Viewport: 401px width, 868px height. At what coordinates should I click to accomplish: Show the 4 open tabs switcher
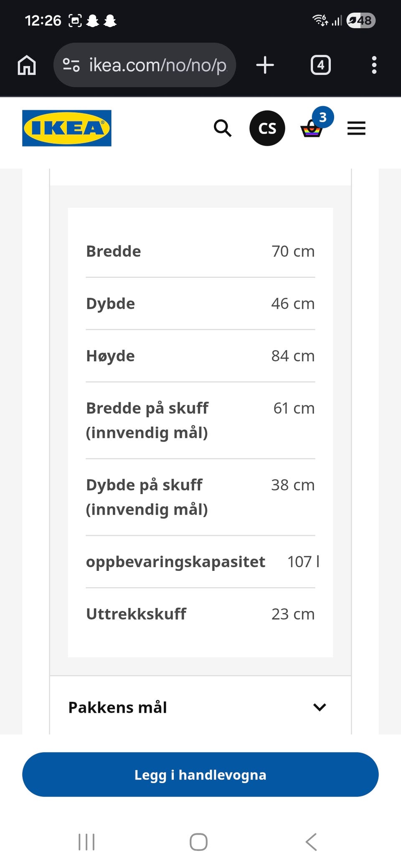(x=320, y=65)
